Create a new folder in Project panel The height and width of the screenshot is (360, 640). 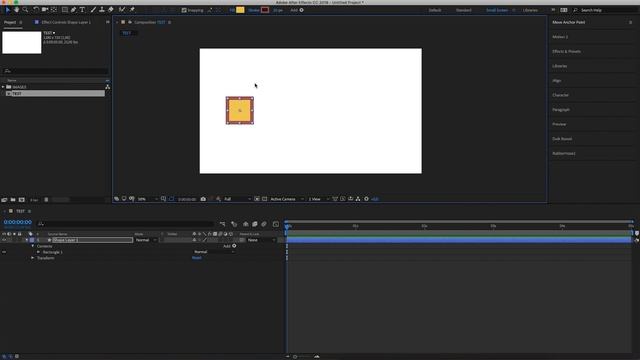pyautogui.click(x=13, y=200)
